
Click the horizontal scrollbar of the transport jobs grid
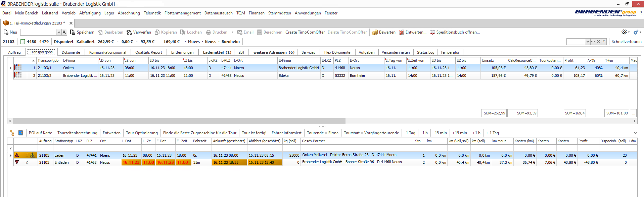coord(179,121)
